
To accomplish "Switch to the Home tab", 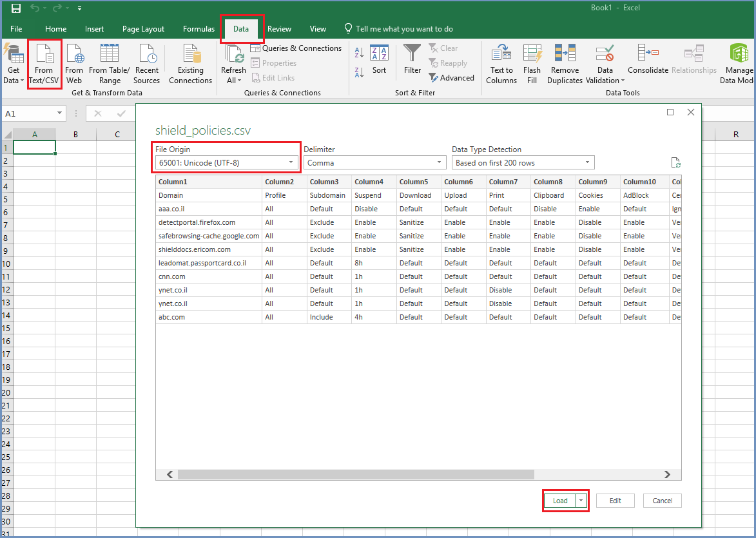I will [56, 29].
